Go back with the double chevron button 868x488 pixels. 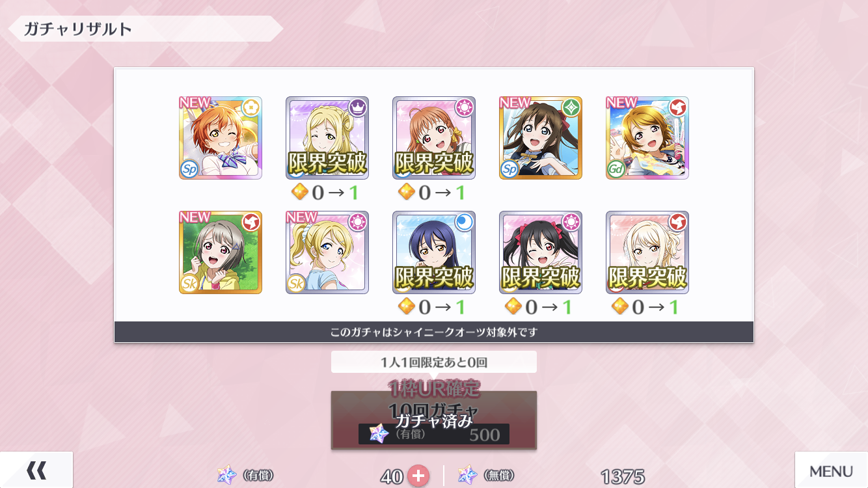click(36, 470)
